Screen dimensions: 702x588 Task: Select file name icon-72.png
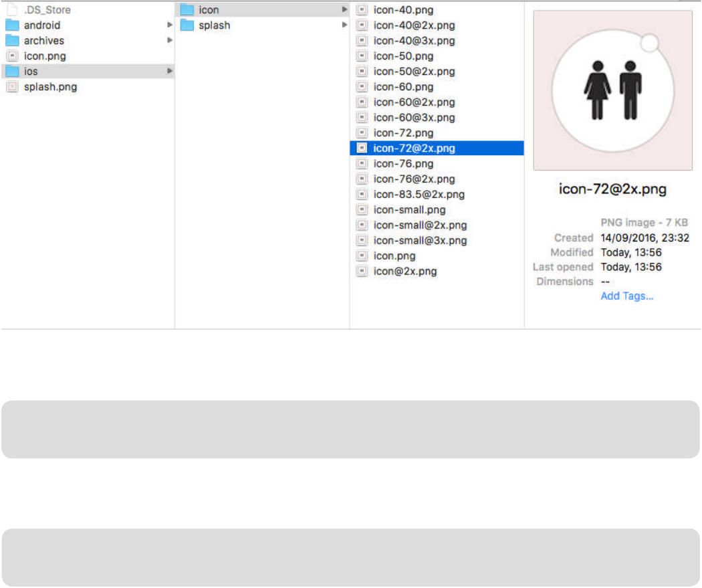403,132
